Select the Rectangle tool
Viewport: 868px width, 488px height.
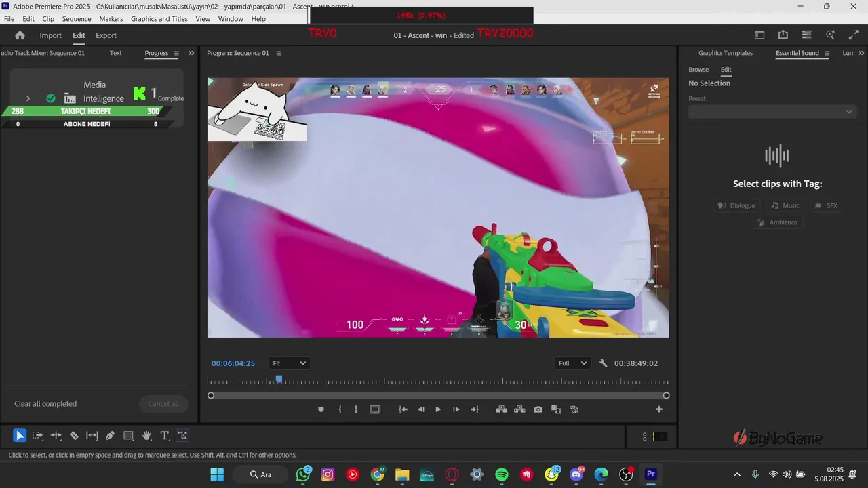128,436
